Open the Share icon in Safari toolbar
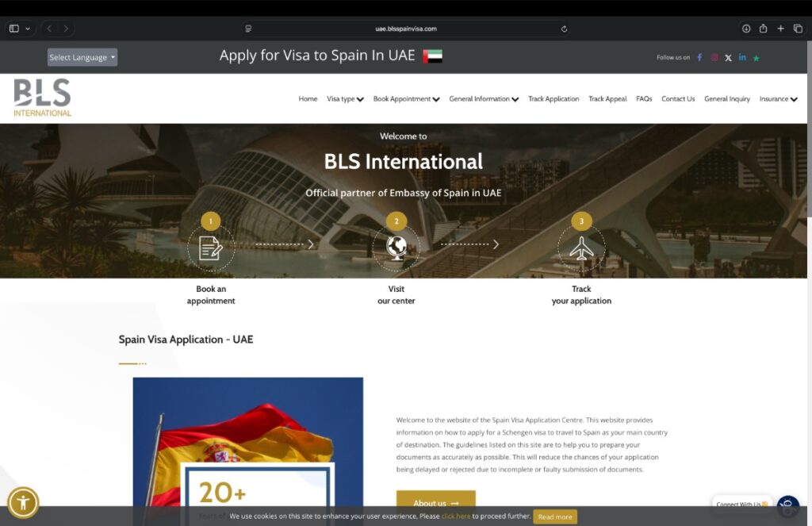The image size is (812, 526). (764, 29)
